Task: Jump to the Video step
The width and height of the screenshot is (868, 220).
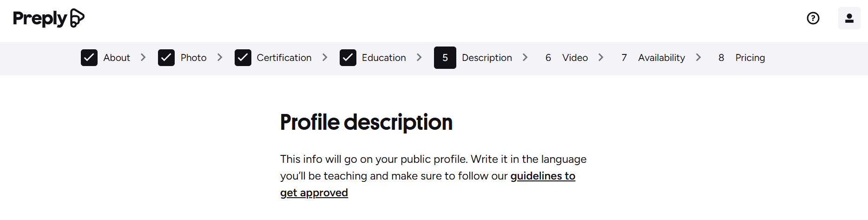Action: coord(575,58)
